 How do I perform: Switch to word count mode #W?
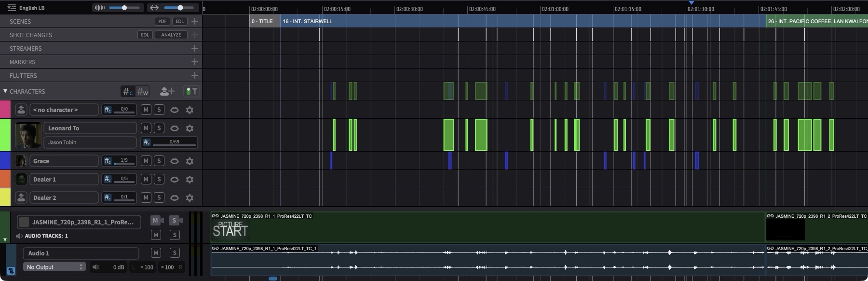coord(142,91)
